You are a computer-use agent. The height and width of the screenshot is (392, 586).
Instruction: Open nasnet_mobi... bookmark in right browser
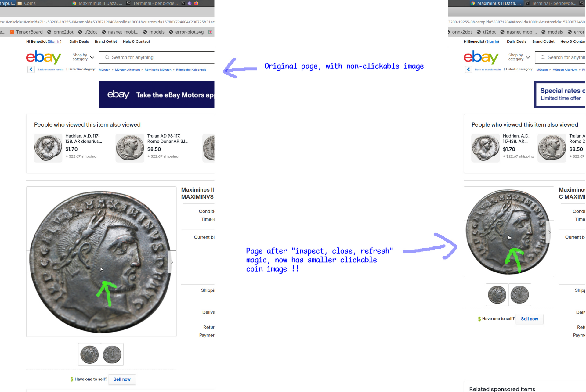coord(519,32)
